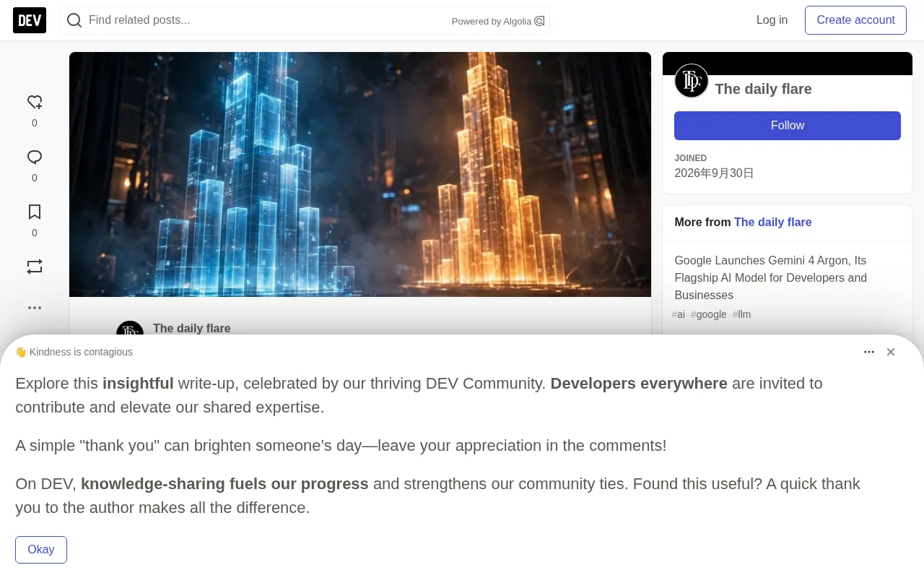
Task: Select the #ai tag
Action: [x=679, y=314]
